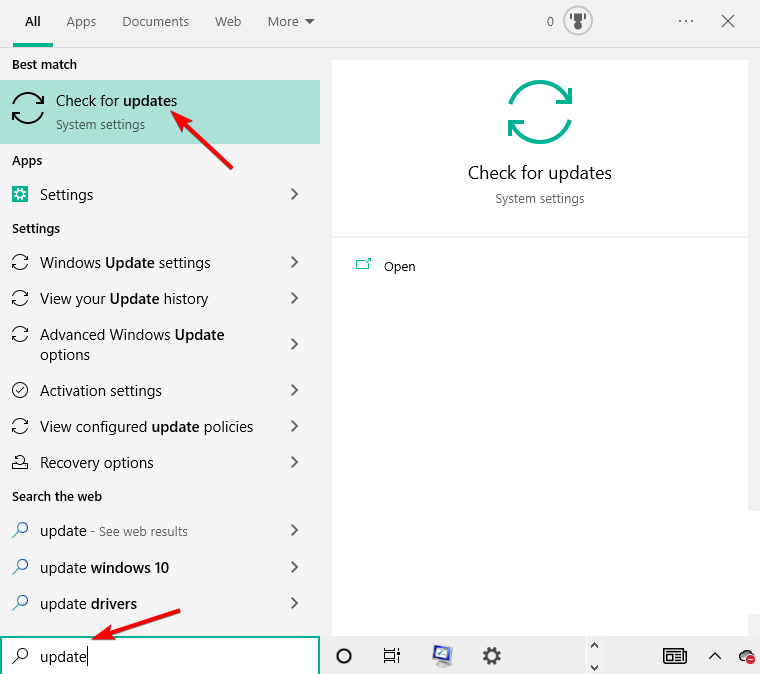Open the Settings app result
The height and width of the screenshot is (674, 760).
coord(160,194)
